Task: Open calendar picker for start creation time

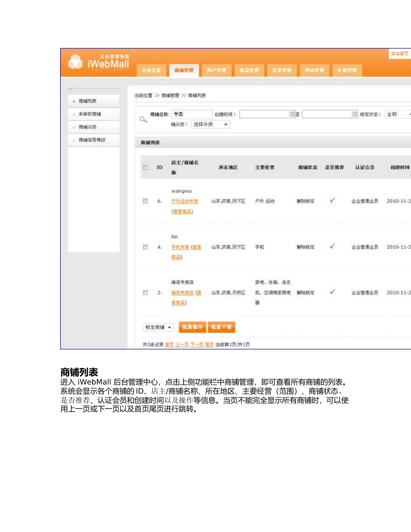Action: [x=292, y=114]
